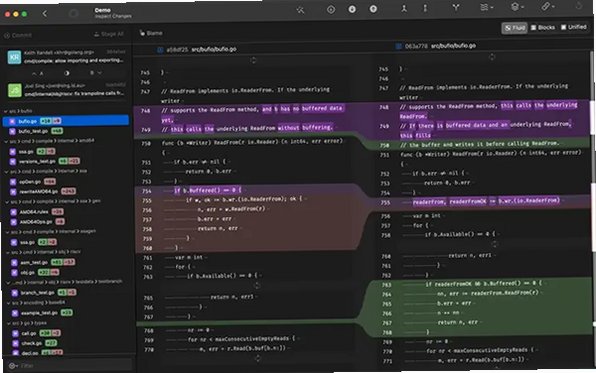
Task: Select obj.go in the file list
Action: [x=68, y=273]
